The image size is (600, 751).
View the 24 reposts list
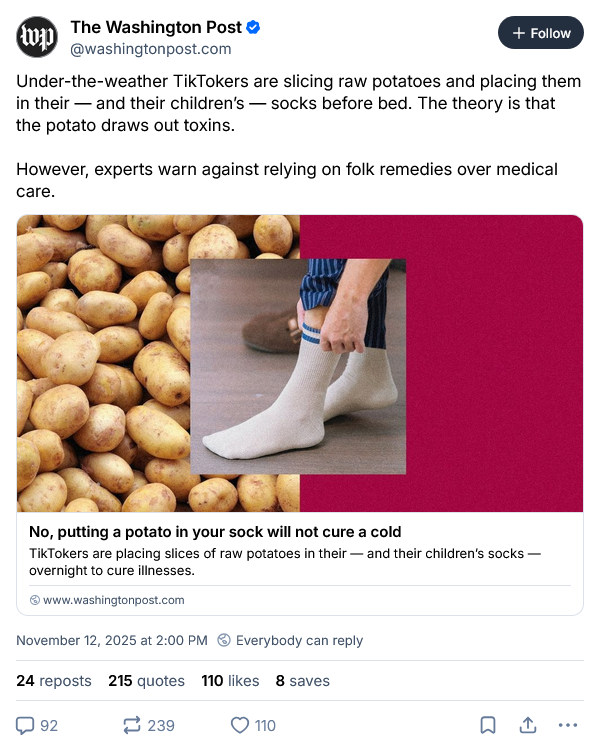click(x=54, y=681)
